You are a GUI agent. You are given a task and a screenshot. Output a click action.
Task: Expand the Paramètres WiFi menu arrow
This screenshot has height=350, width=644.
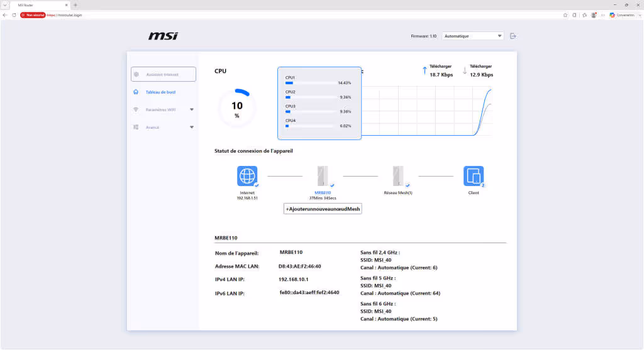(x=191, y=109)
